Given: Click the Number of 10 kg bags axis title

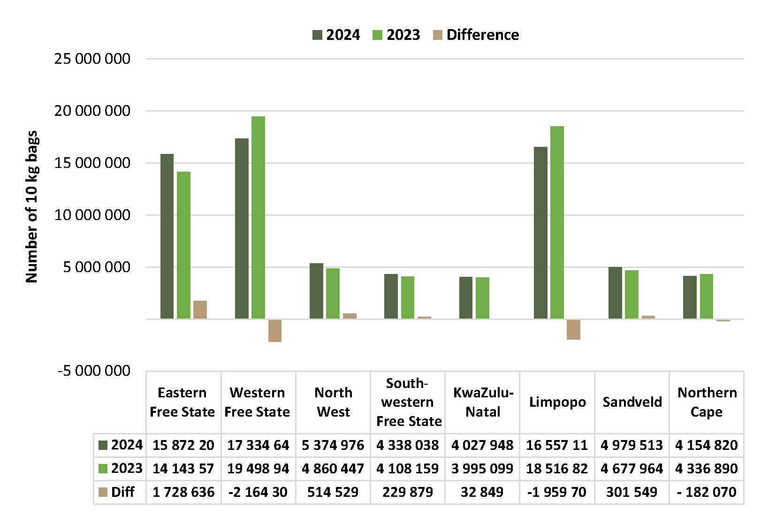Looking at the screenshot, I should tap(31, 207).
